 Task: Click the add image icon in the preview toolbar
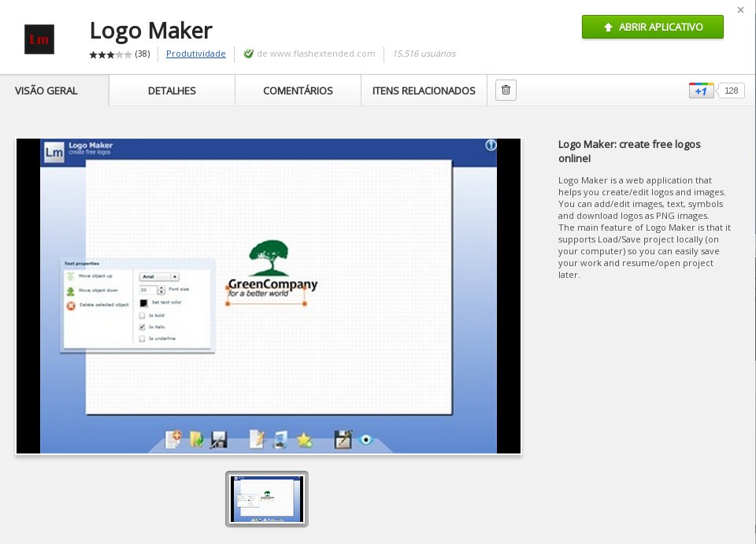click(280, 440)
